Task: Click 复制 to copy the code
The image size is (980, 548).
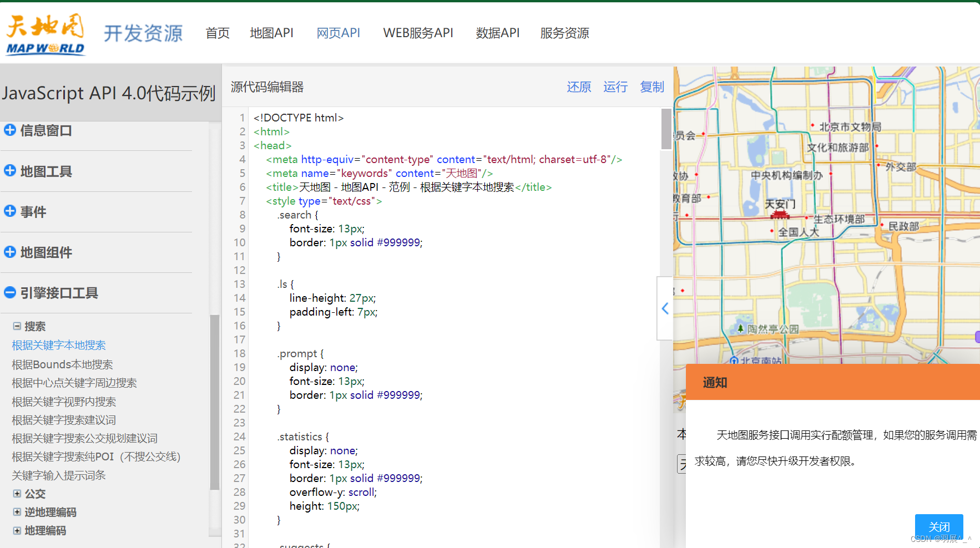Action: (x=652, y=87)
